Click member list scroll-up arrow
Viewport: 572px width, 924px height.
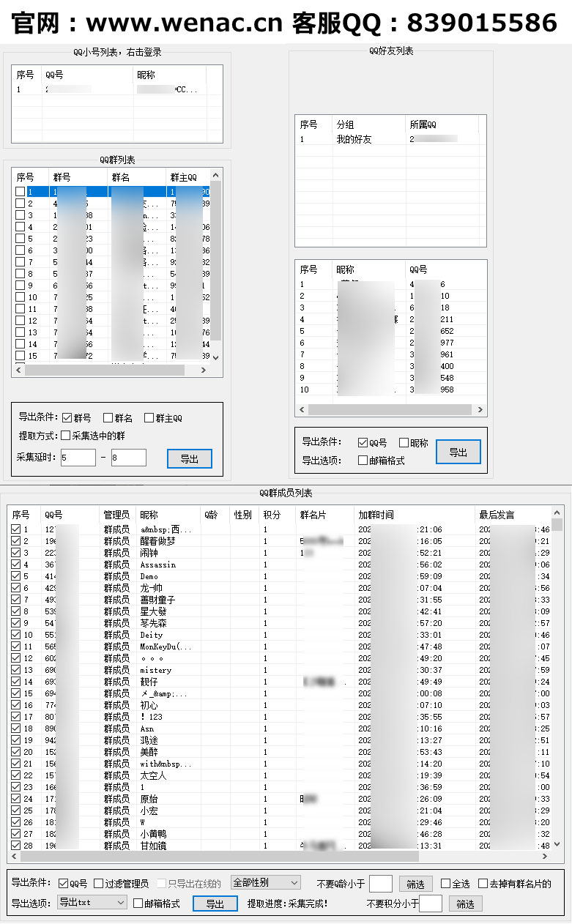pos(557,512)
